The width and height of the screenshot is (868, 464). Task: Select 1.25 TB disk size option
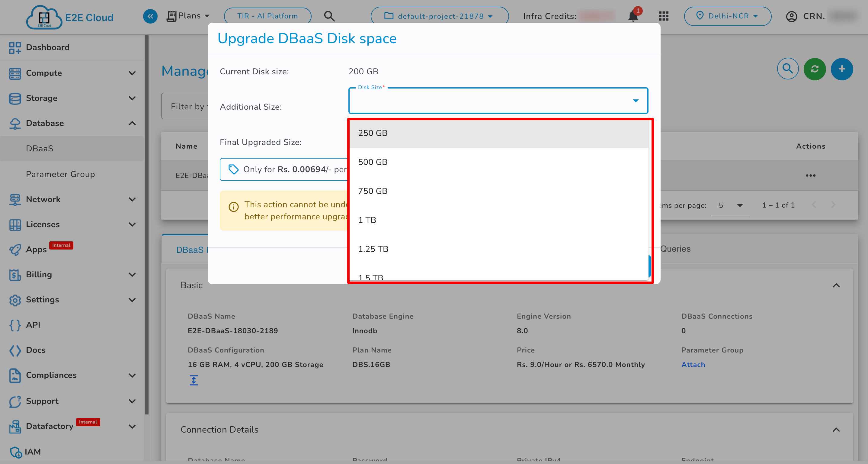[499, 249]
